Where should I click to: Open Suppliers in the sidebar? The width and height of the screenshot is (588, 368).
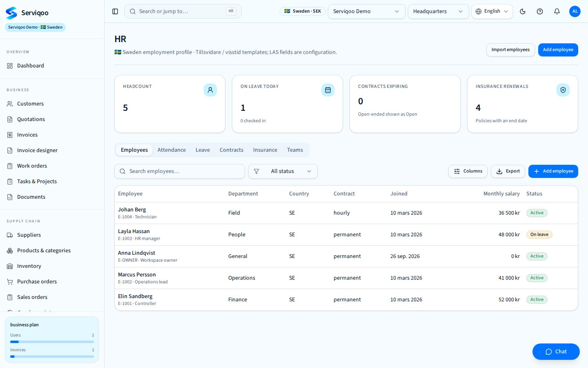coord(52,235)
